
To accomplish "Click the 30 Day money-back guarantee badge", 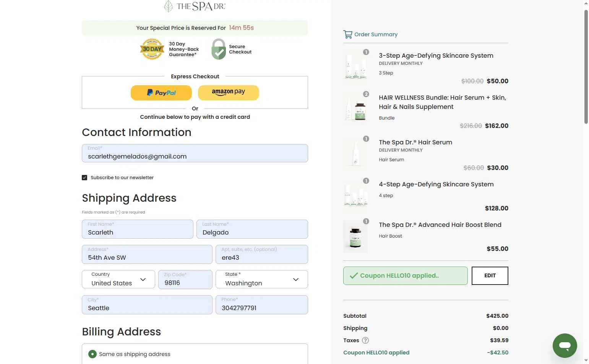I will click(152, 49).
